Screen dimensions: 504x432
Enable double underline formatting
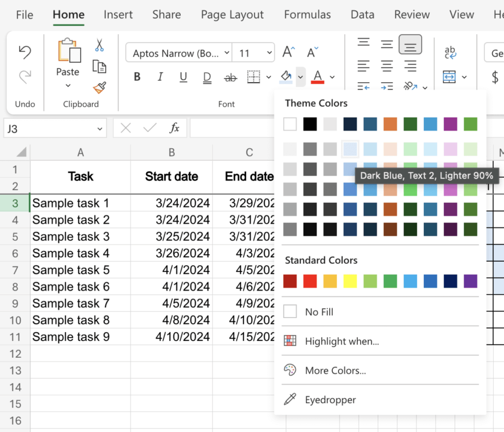pos(207,77)
